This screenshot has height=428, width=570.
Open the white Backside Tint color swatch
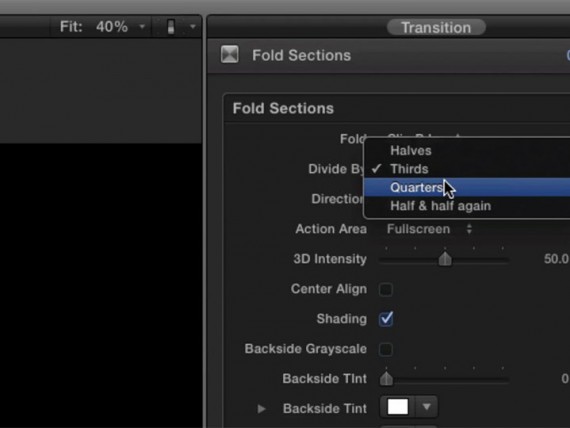point(398,407)
